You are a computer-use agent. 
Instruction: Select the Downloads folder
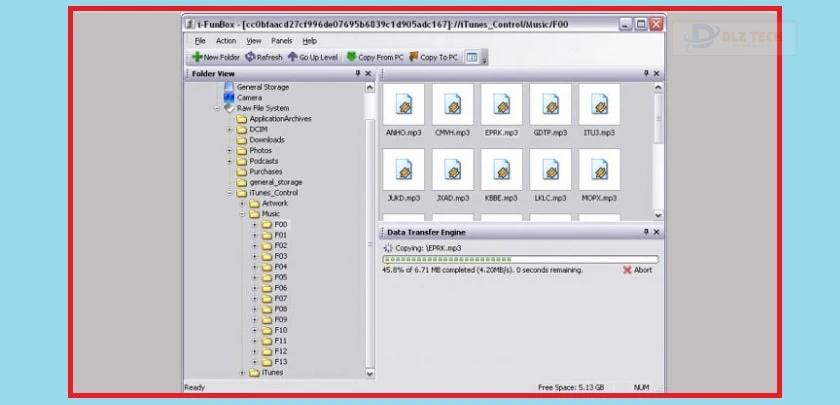click(267, 140)
